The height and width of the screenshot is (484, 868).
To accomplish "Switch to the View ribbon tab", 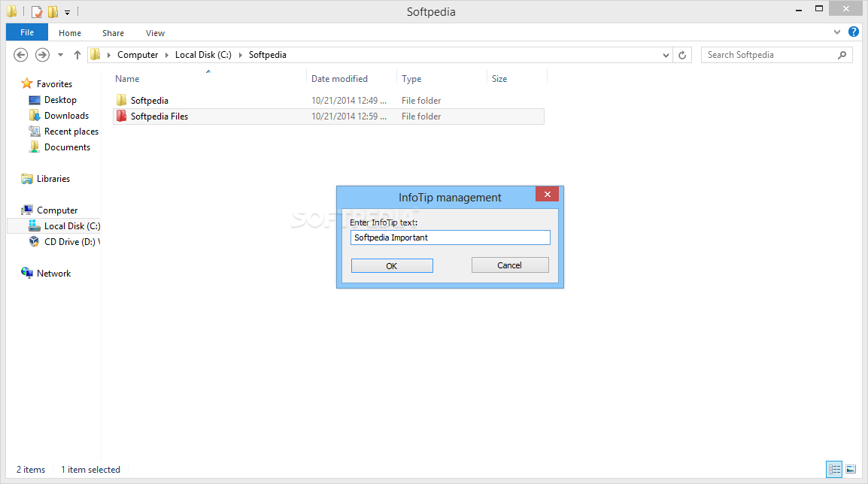I will pos(155,33).
